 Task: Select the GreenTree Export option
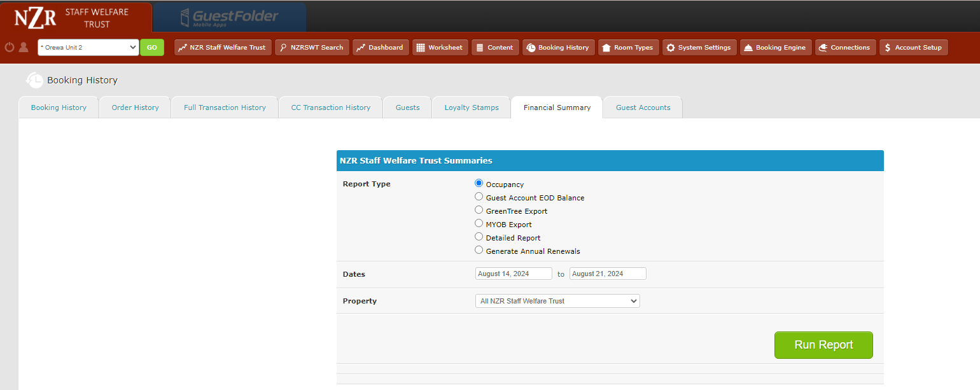pyautogui.click(x=479, y=210)
